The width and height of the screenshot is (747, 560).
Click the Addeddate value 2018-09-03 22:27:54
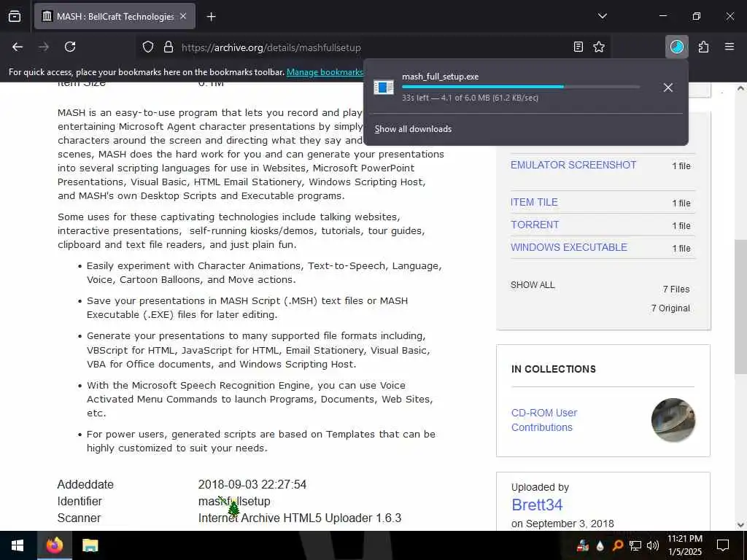pos(252,485)
